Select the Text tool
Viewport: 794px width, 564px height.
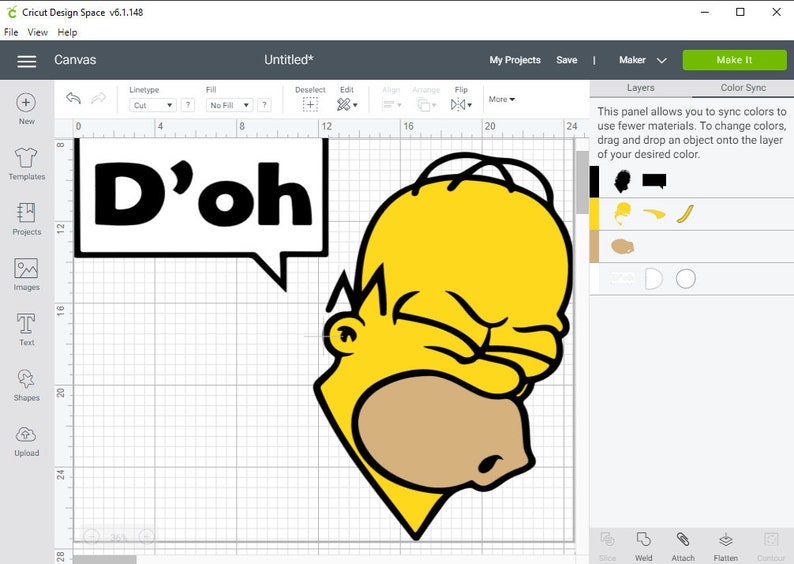(x=26, y=330)
